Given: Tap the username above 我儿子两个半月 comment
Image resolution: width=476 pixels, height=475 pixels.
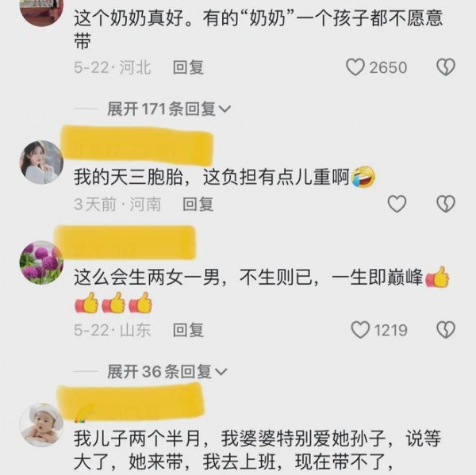Looking at the screenshot, I should pos(131,403).
